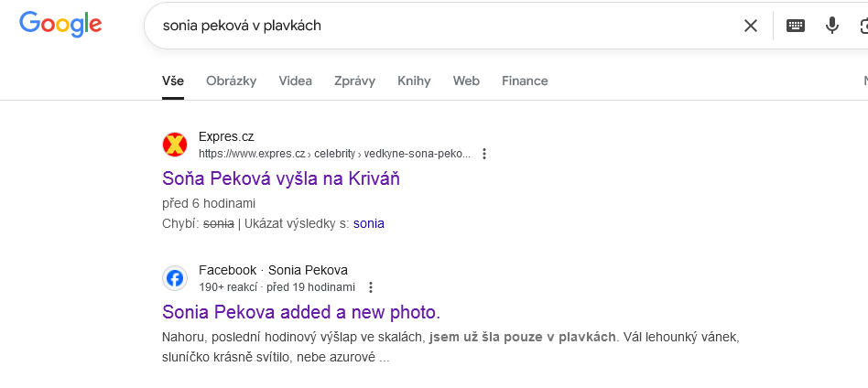Select the Knihy search tab
868x388 pixels.
(x=414, y=81)
